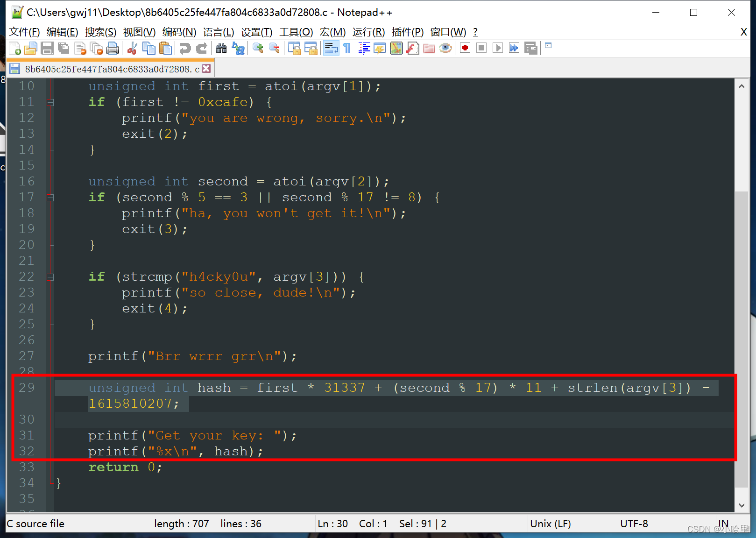
Task: Collapse the strcmp block at line 22
Action: [50, 277]
